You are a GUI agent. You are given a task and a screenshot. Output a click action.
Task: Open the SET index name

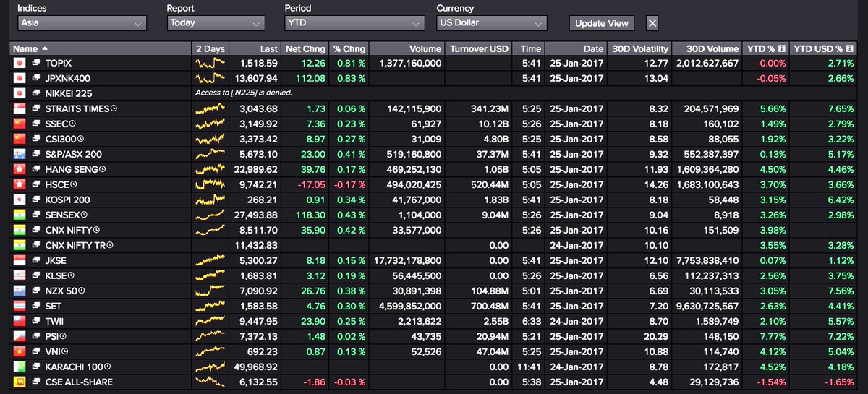point(53,306)
